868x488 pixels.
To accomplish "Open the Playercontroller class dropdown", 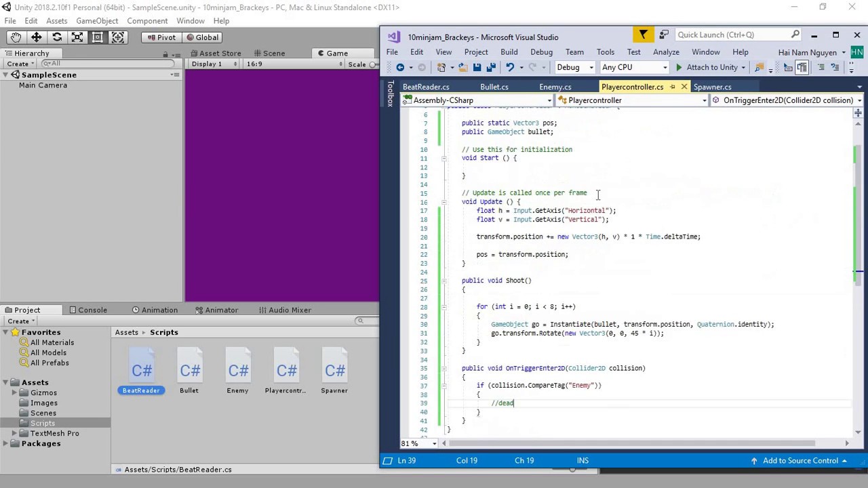I will tap(632, 100).
